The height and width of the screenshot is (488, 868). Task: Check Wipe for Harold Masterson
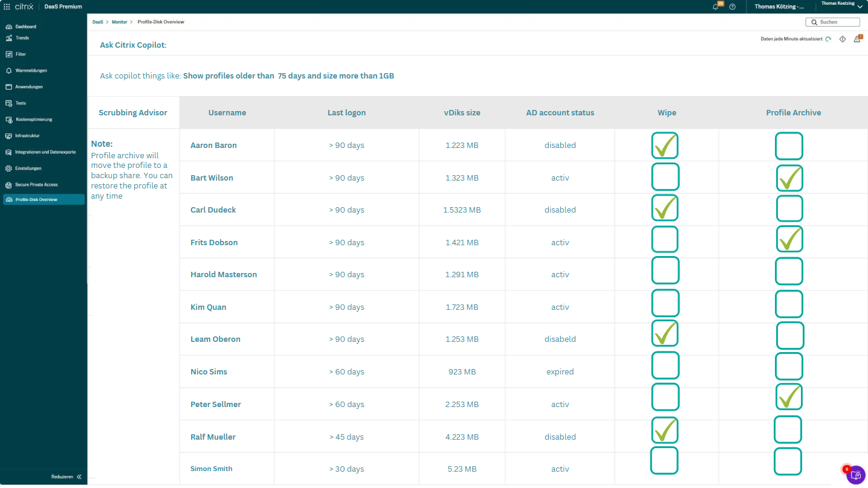666,270
